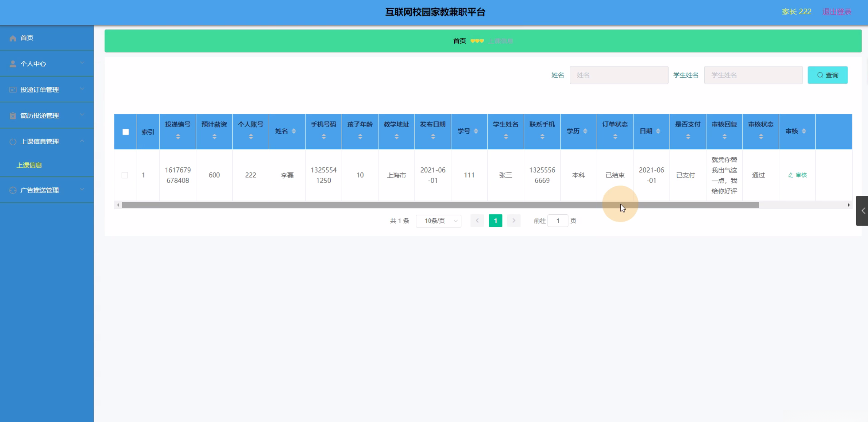868x422 pixels.
Task: Click the home icon in the sidebar
Action: point(13,38)
